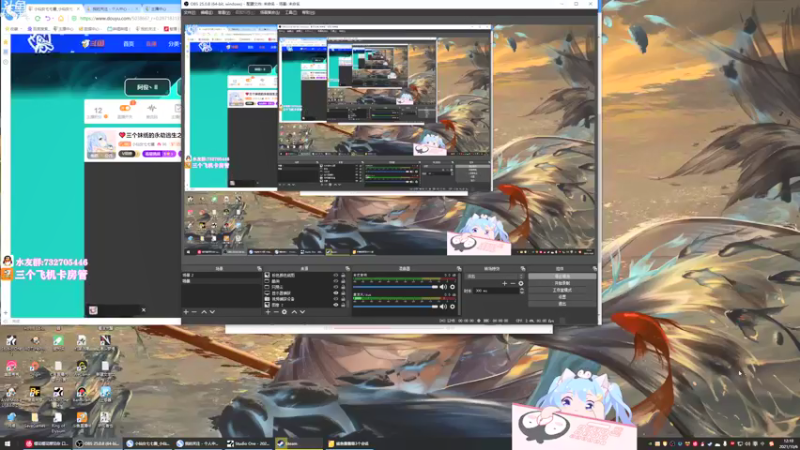Open the waveform icon card on Douyu page
Screen dimensions: 800x450
152,111
